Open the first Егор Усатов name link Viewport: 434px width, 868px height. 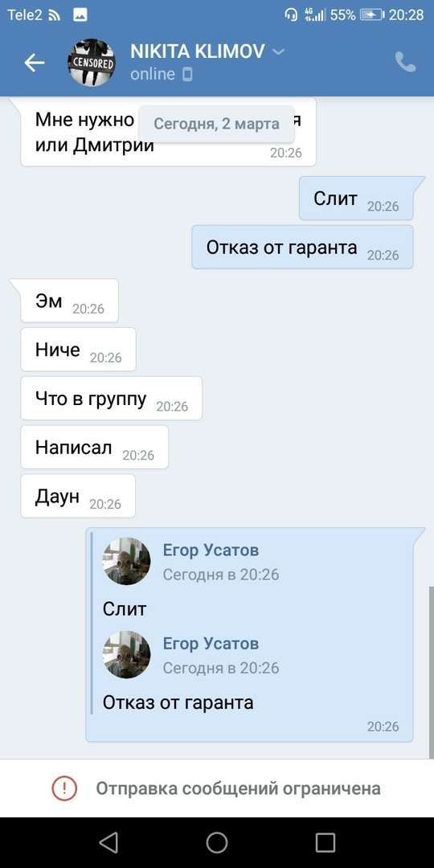(x=211, y=551)
